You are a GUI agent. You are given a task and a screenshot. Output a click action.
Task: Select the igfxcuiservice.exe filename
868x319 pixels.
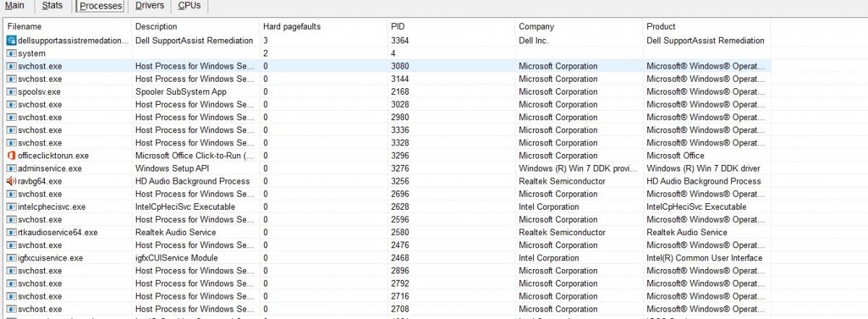[50, 258]
